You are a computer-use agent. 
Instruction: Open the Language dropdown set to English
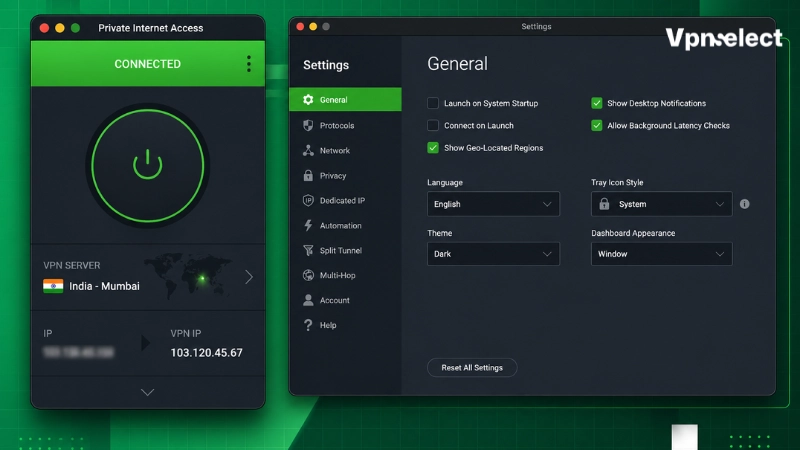[493, 204]
